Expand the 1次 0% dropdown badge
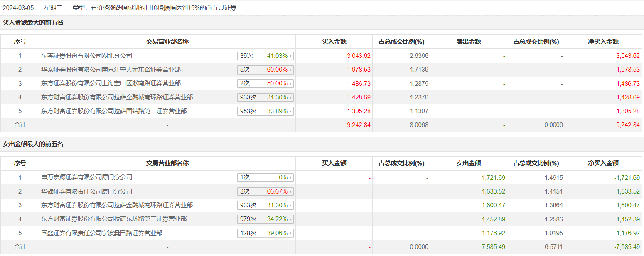Viewport: 644px width, 256px height. pyautogui.click(x=265, y=177)
